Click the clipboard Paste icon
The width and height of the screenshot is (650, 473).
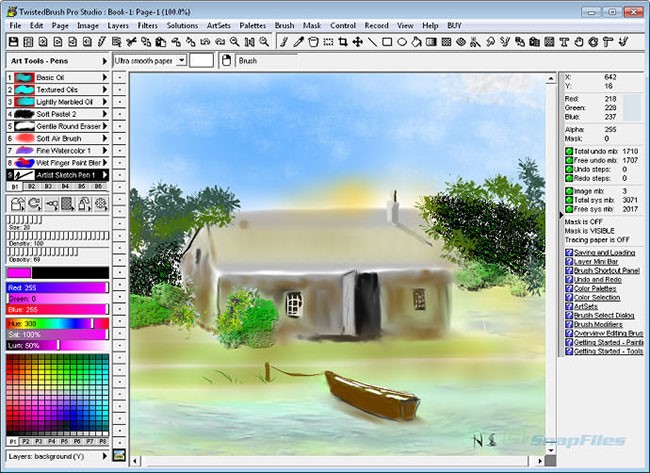(161, 42)
